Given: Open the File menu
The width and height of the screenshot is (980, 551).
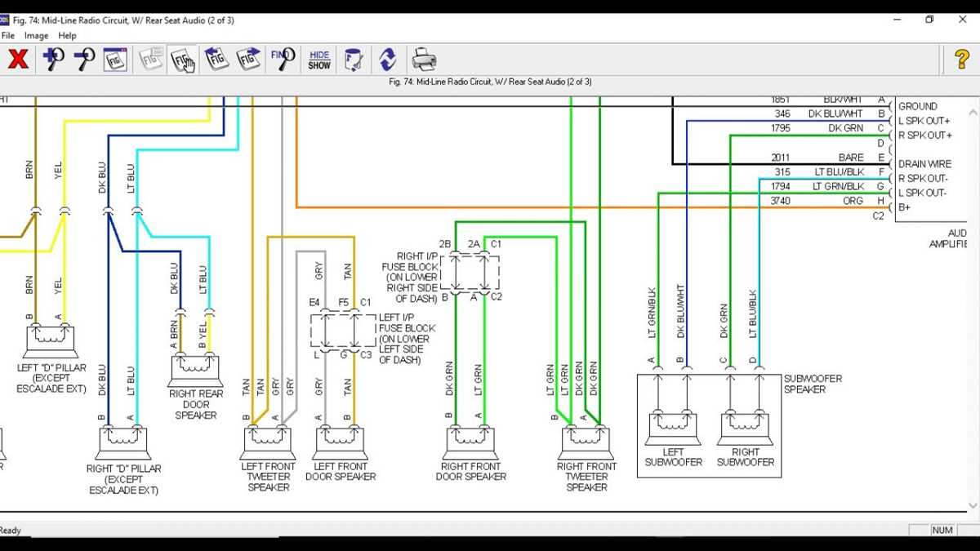Looking at the screenshot, I should click(8, 36).
